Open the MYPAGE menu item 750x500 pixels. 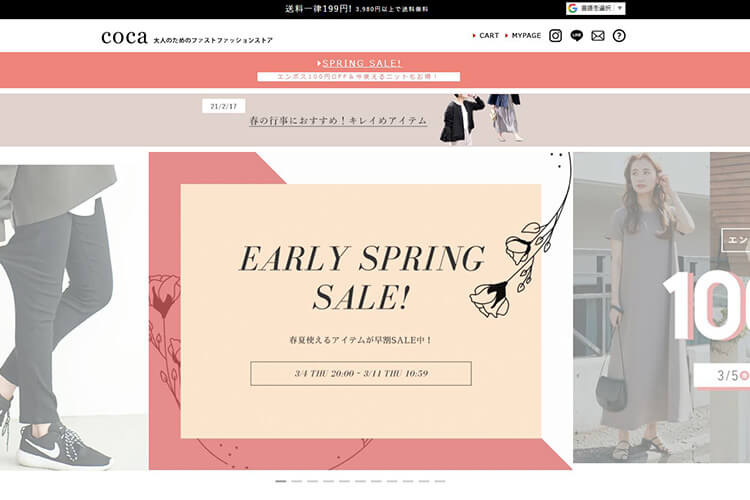pyautogui.click(x=526, y=36)
